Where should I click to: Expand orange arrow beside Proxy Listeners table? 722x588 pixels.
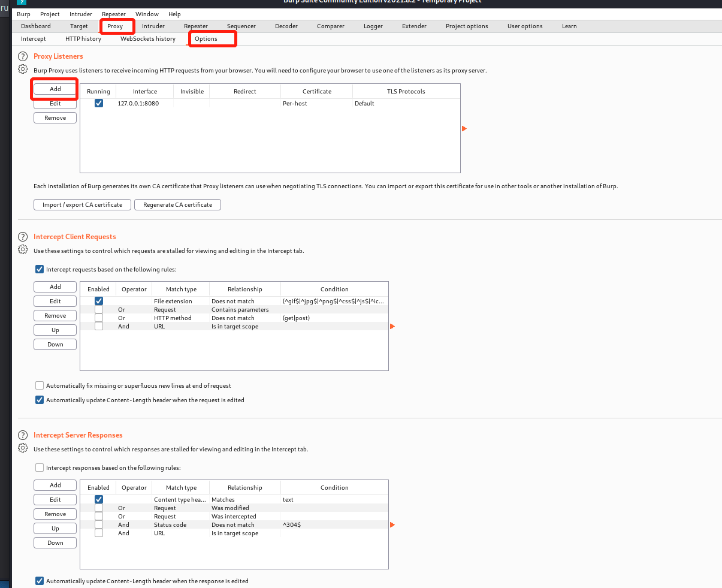click(464, 128)
